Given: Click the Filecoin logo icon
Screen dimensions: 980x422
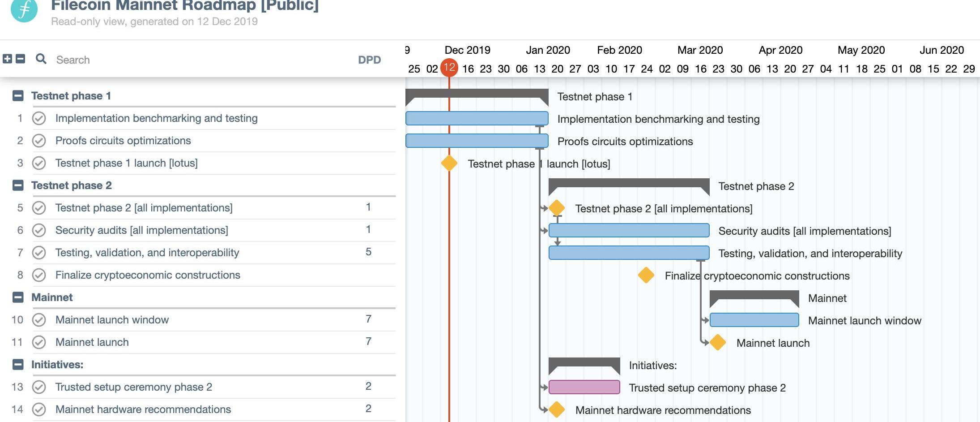Looking at the screenshot, I should click(x=24, y=10).
